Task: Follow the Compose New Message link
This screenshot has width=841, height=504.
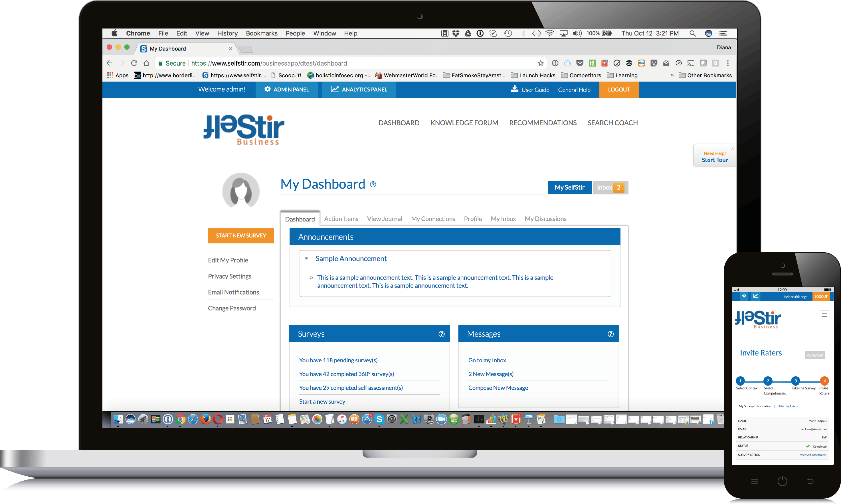Action: [498, 388]
